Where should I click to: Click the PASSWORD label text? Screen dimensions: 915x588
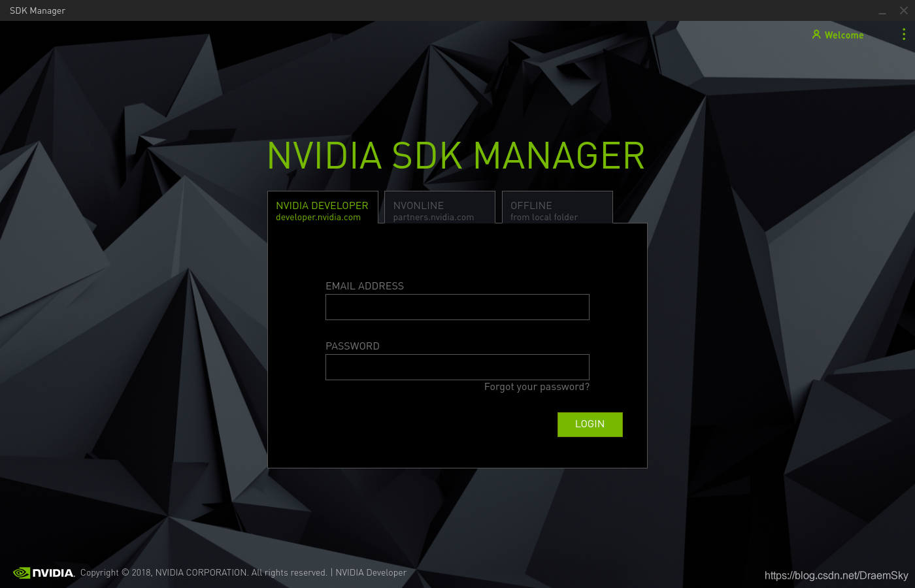(x=352, y=346)
